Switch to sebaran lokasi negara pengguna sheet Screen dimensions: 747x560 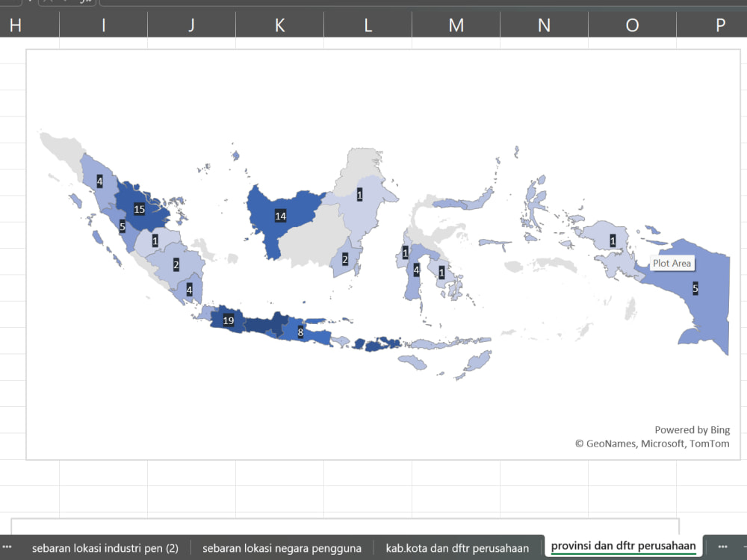[282, 548]
